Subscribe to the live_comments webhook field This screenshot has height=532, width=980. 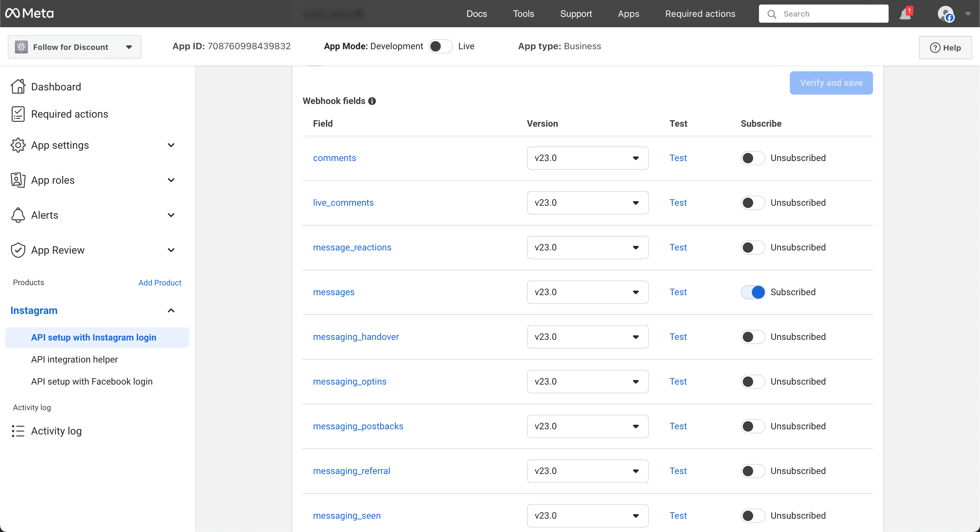[752, 203]
